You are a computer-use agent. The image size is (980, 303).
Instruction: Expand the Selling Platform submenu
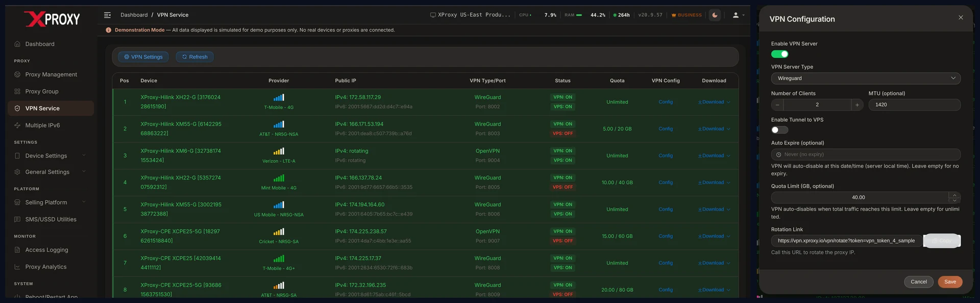[84, 202]
